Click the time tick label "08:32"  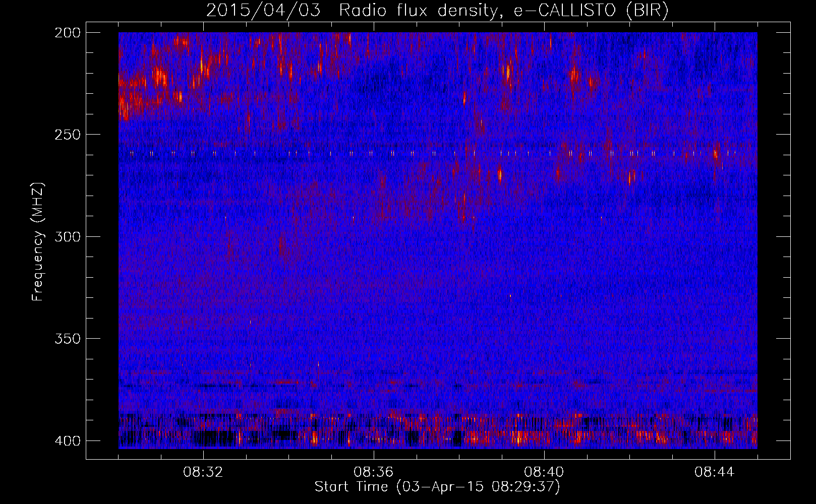click(203, 472)
